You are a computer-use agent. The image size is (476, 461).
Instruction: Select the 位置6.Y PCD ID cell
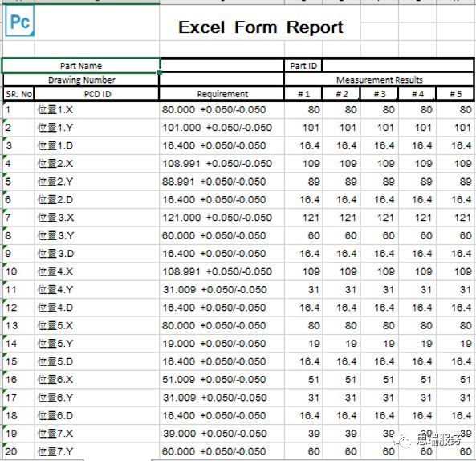point(97,398)
